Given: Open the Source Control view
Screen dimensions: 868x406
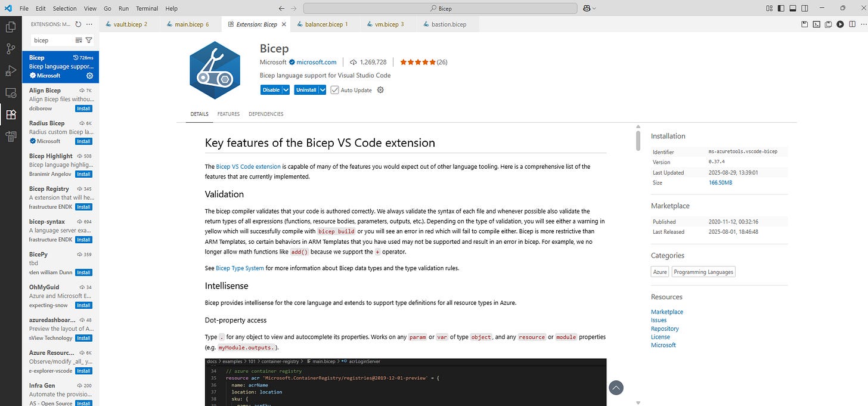Looking at the screenshot, I should 10,49.
